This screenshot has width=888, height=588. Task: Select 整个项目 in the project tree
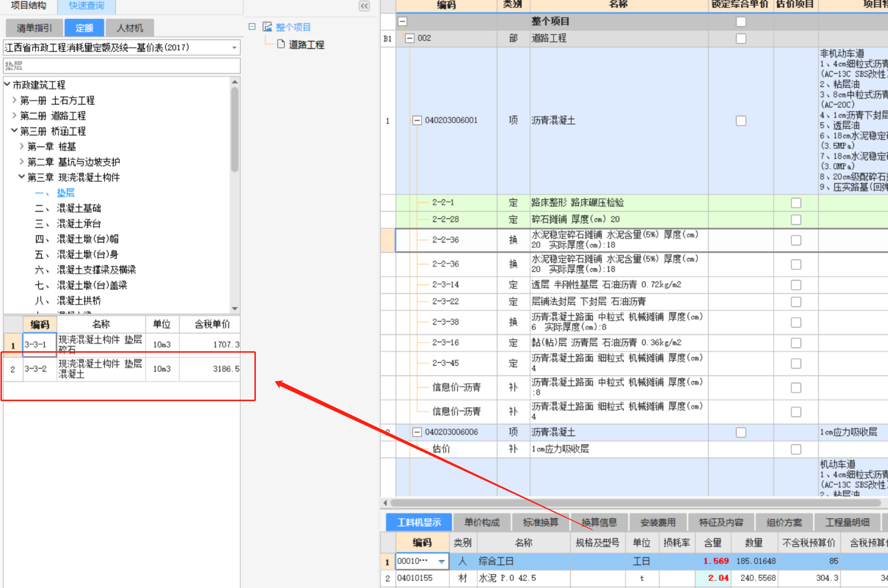[x=293, y=27]
